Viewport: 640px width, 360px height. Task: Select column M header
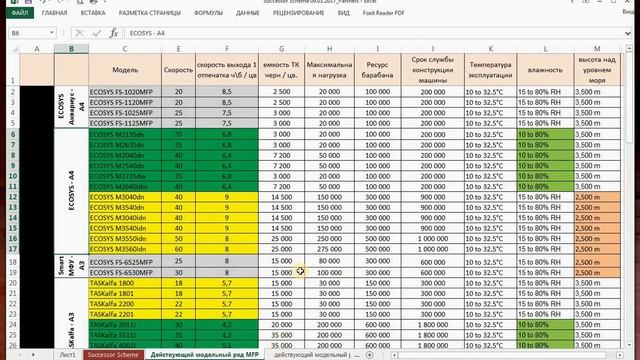pos(597,49)
